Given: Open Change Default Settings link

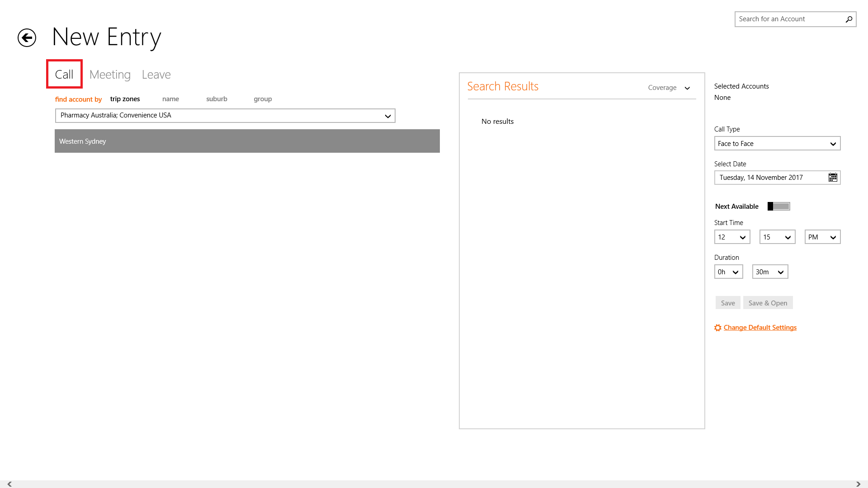Looking at the screenshot, I should tap(759, 328).
